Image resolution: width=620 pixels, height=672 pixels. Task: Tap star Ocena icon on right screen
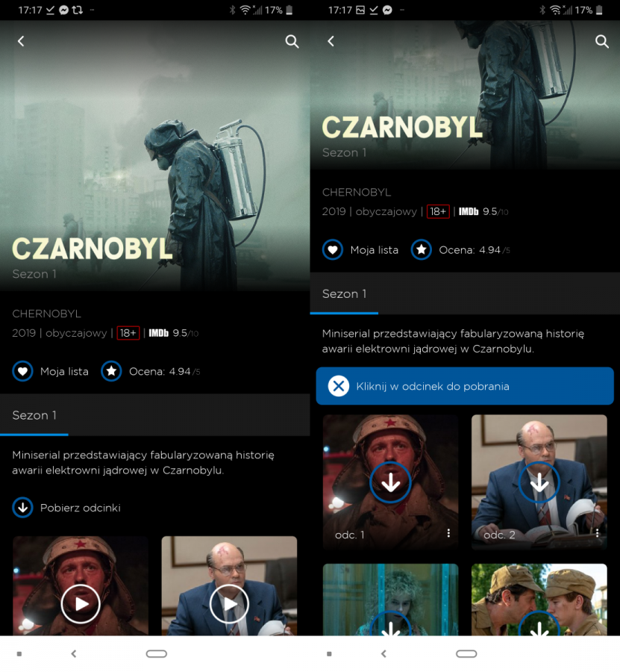[x=422, y=250]
